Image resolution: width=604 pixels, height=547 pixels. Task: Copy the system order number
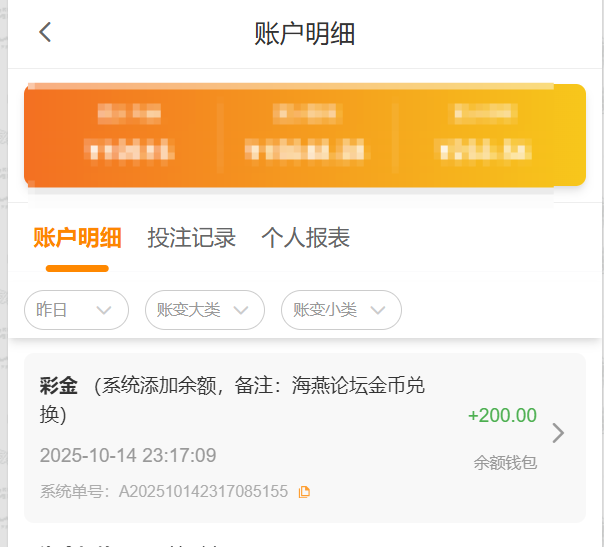(305, 491)
